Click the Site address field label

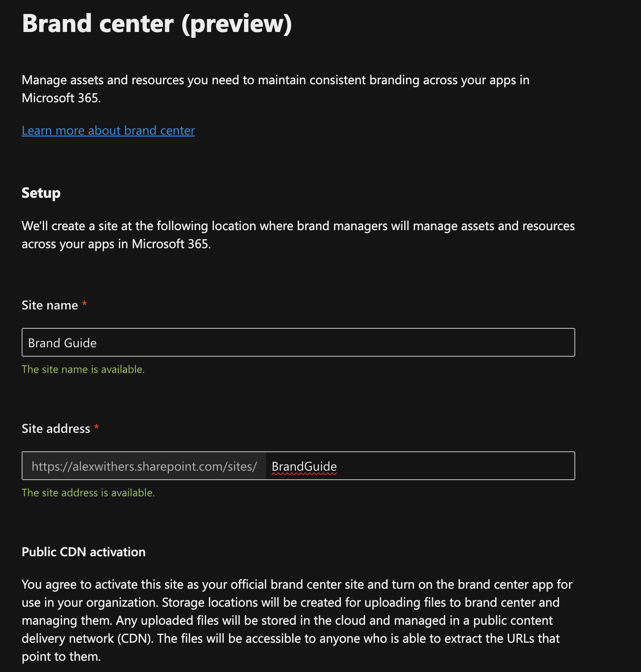[56, 428]
